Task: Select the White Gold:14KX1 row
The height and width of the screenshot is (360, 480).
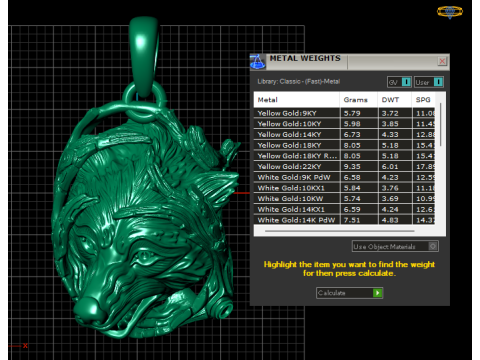Action: pyautogui.click(x=344, y=209)
